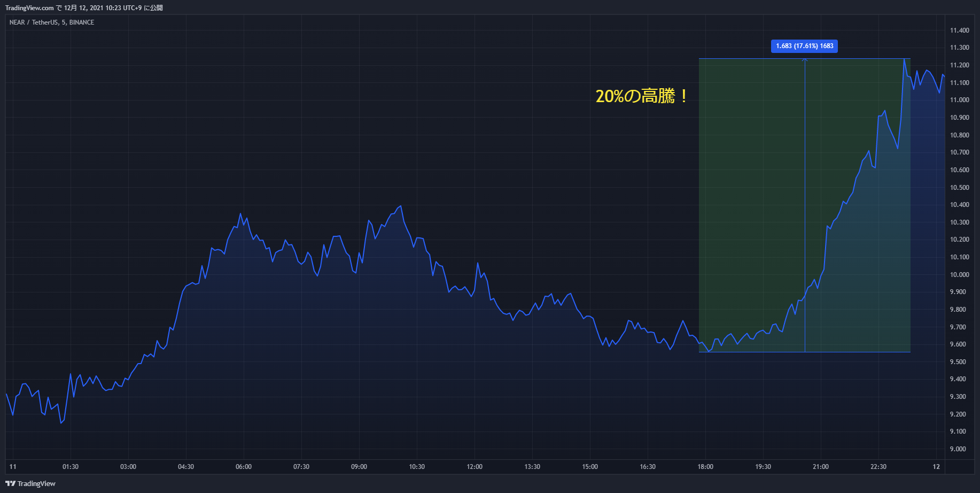Click the 01:30 time axis label

71,467
